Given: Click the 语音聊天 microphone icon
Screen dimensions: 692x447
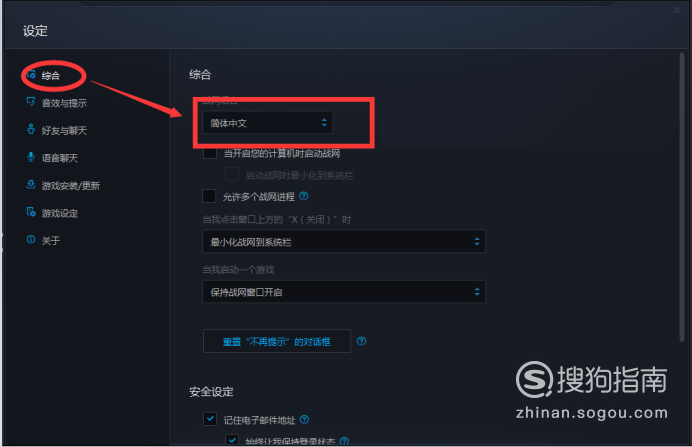Looking at the screenshot, I should click(31, 157).
